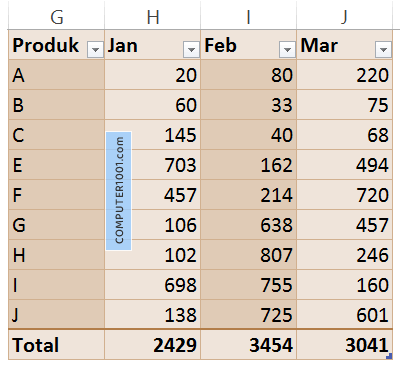This screenshot has height=369, width=400.
Task: Select Feb value 162
Action: coord(249,165)
